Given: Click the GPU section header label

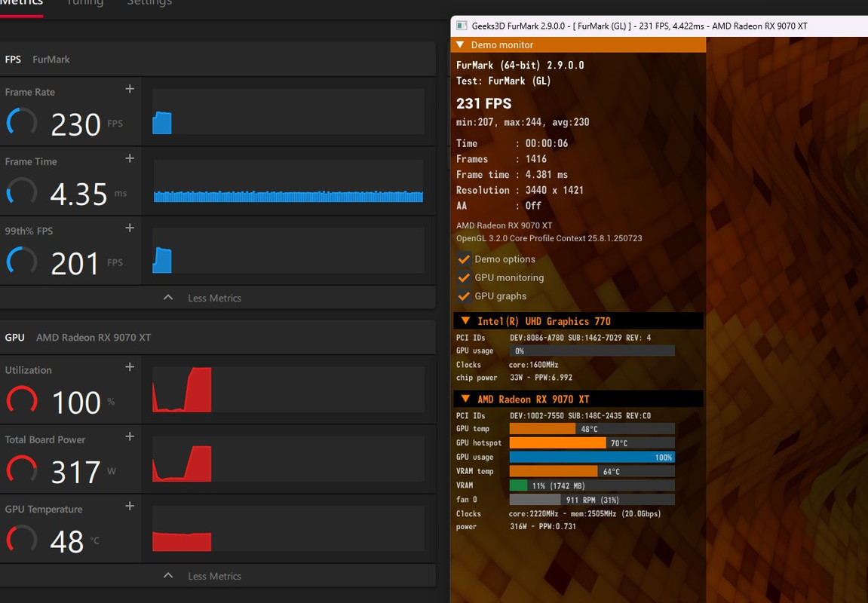Looking at the screenshot, I should click(14, 338).
